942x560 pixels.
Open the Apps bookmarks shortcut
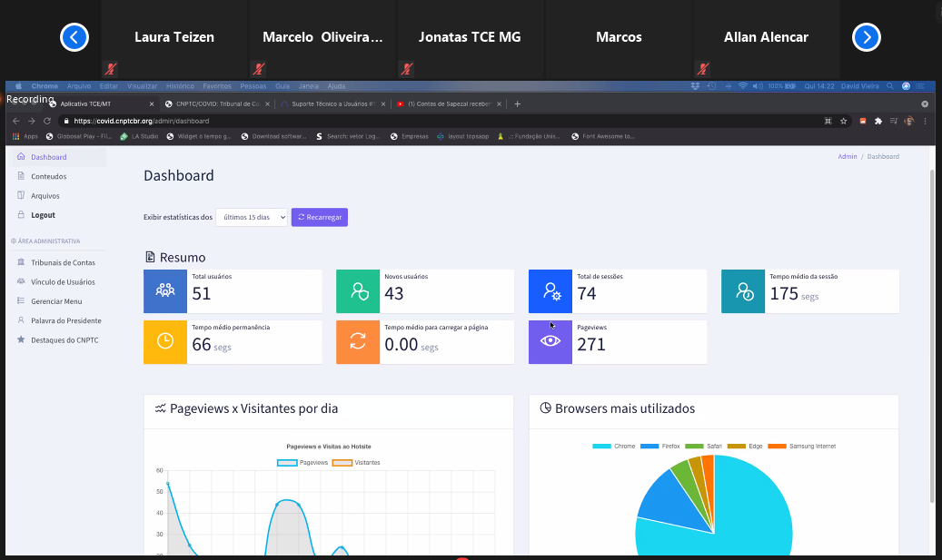[25, 137]
